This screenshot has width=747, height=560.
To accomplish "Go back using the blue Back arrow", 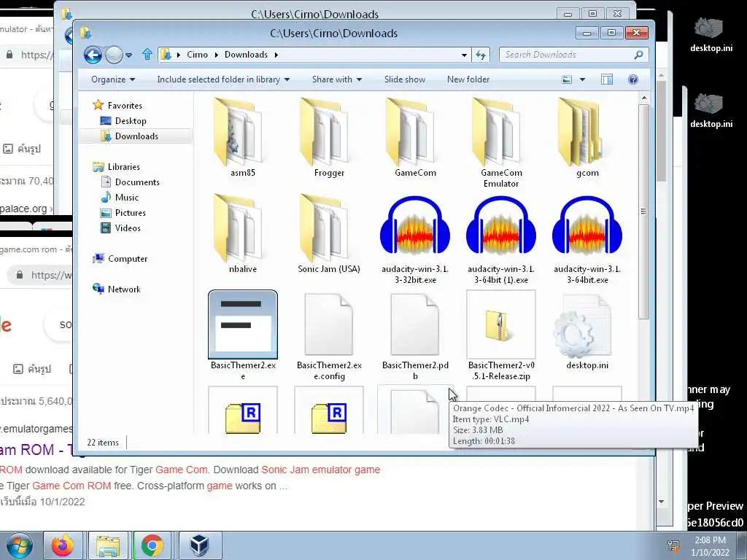I will (93, 55).
